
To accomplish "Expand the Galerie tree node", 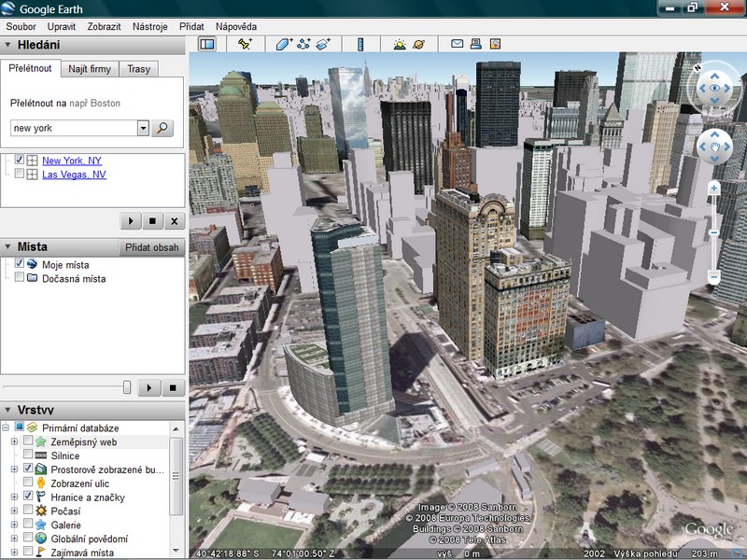I will coord(14,525).
